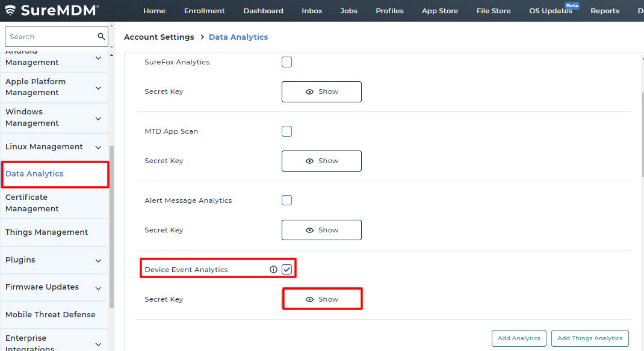
Task: Expand the Linux Management chevron
Action: click(x=98, y=147)
